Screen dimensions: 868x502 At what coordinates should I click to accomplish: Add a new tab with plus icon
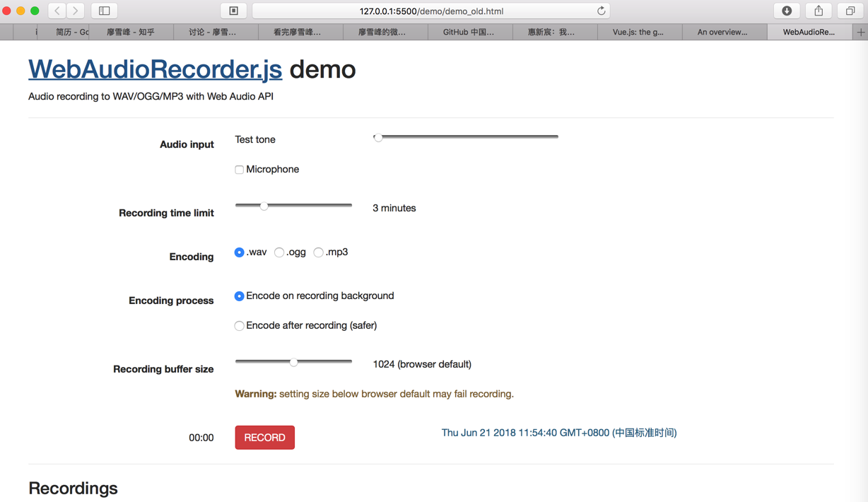point(860,32)
